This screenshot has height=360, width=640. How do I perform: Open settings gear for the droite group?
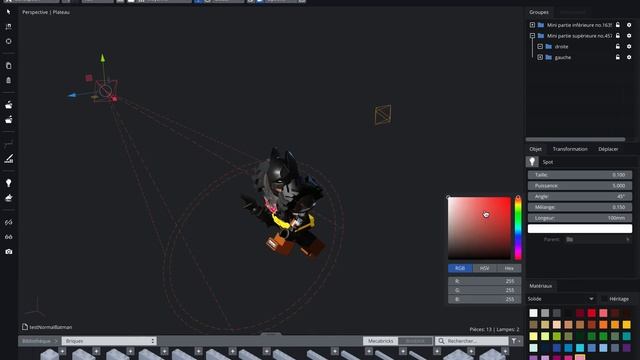[x=629, y=47]
